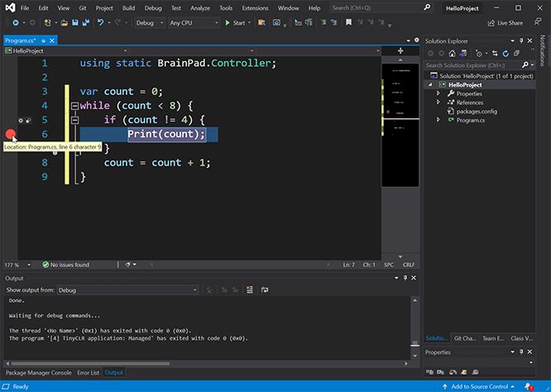Click the Output vertical scrollbar thumb
551x392 pixels.
tap(415, 343)
